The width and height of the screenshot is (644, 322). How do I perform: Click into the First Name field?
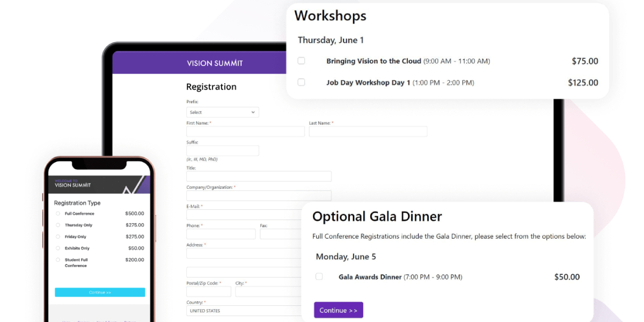pyautogui.click(x=245, y=131)
